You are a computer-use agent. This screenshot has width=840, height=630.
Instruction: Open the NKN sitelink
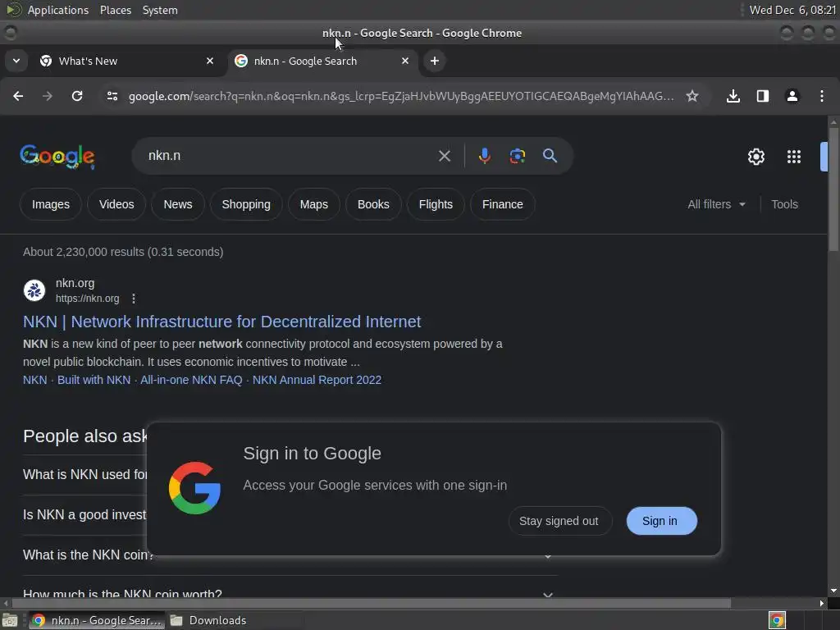34,380
